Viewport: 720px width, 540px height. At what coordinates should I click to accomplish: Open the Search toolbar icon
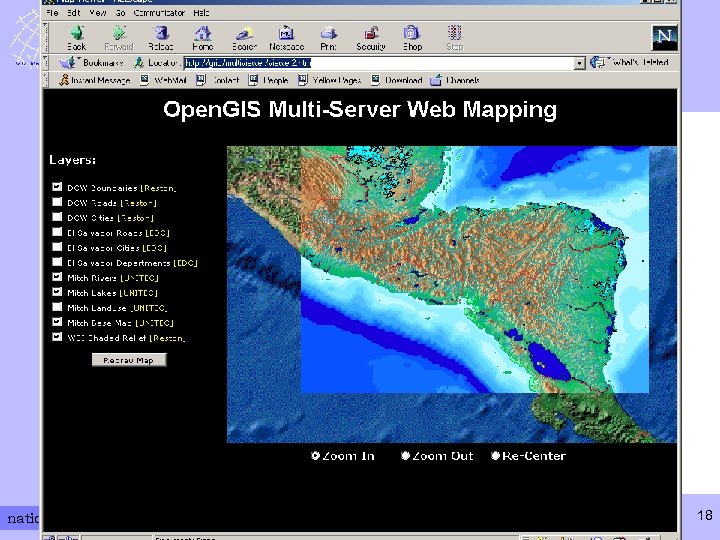(x=245, y=34)
